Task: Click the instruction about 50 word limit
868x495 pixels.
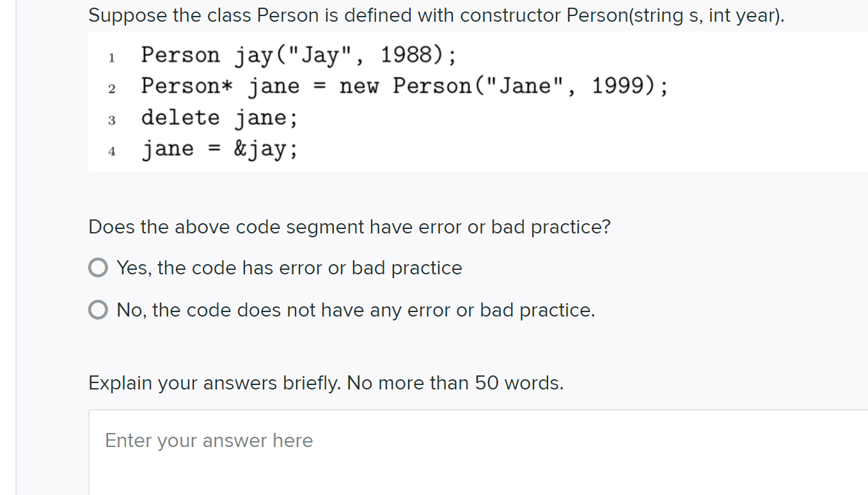Action: pos(326,382)
